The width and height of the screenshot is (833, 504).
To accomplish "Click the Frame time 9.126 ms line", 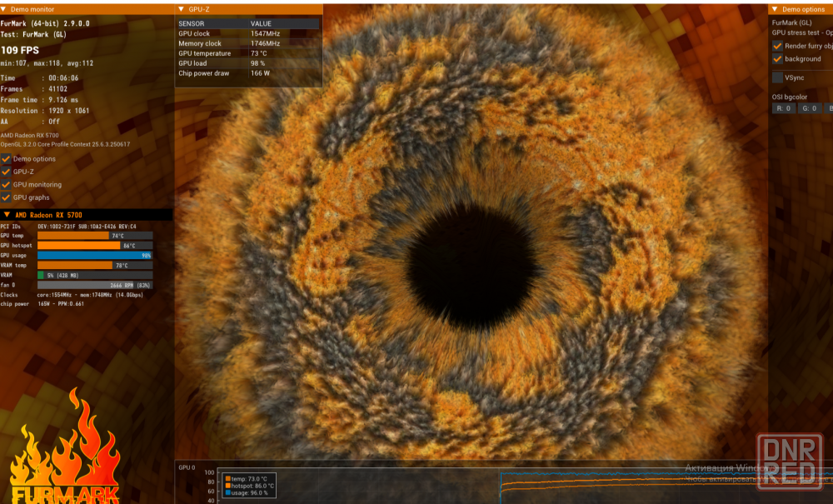I will (x=39, y=100).
